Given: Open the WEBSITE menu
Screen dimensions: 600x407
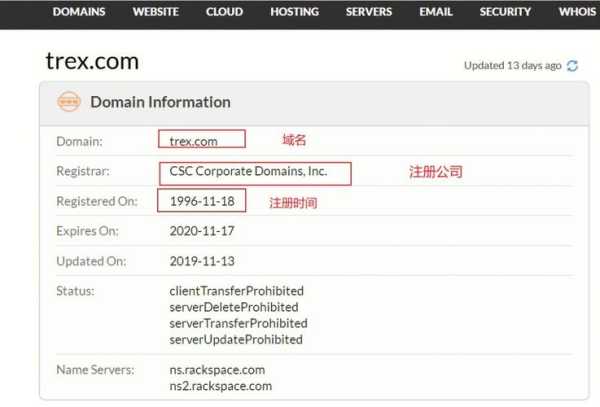Looking at the screenshot, I should (156, 12).
